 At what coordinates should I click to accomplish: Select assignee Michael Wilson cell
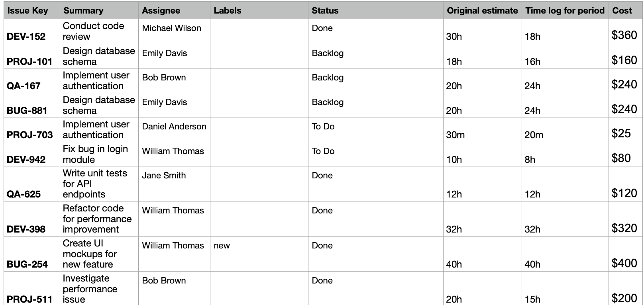(x=171, y=28)
